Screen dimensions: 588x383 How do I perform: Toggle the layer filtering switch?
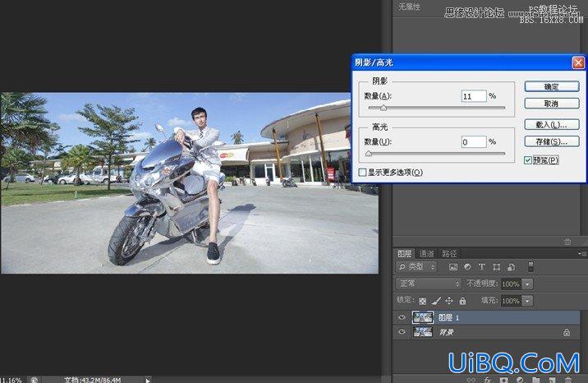(531, 267)
